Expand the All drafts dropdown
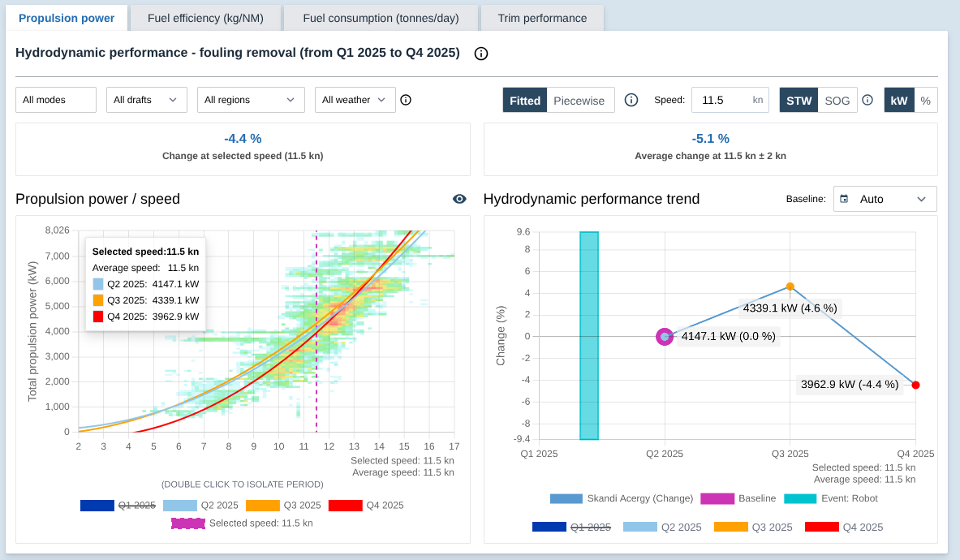 tap(146, 100)
